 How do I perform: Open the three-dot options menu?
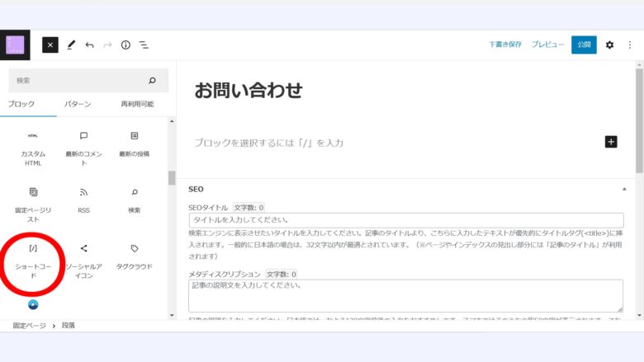point(630,45)
